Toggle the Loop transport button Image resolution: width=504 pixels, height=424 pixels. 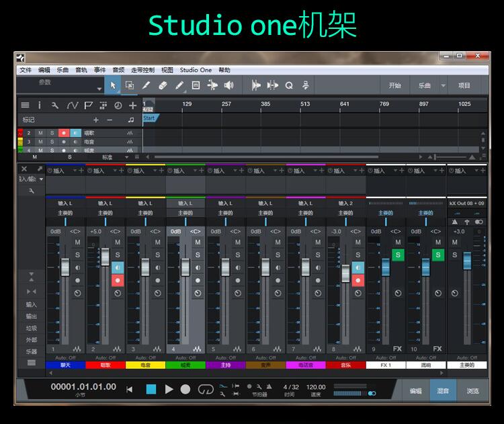(206, 389)
